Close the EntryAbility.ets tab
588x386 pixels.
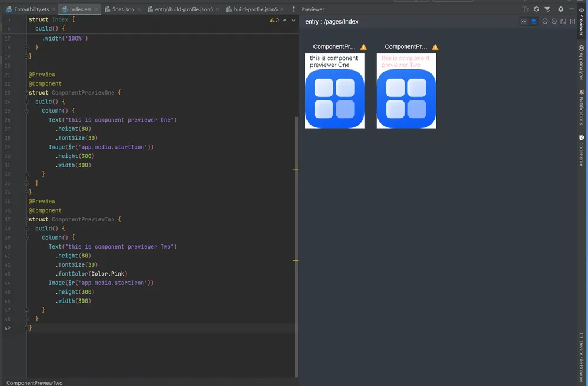54,9
